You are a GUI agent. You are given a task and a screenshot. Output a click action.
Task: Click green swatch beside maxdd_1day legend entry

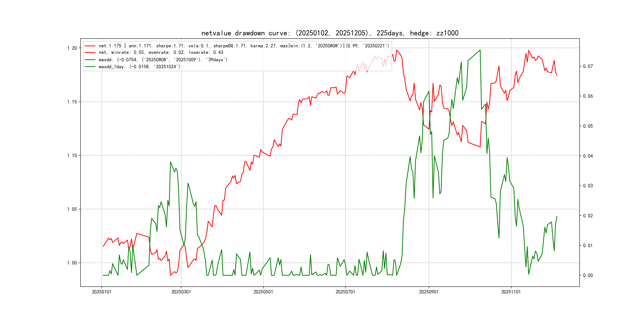90,67
